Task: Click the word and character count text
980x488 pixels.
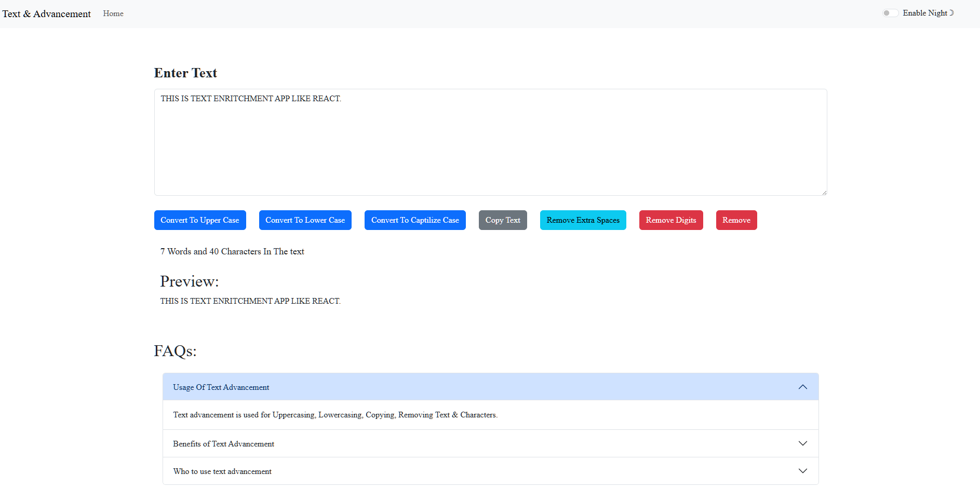Action: tap(232, 251)
